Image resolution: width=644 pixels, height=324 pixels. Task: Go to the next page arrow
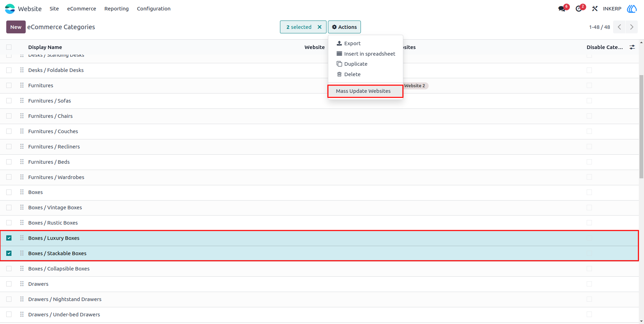point(632,27)
